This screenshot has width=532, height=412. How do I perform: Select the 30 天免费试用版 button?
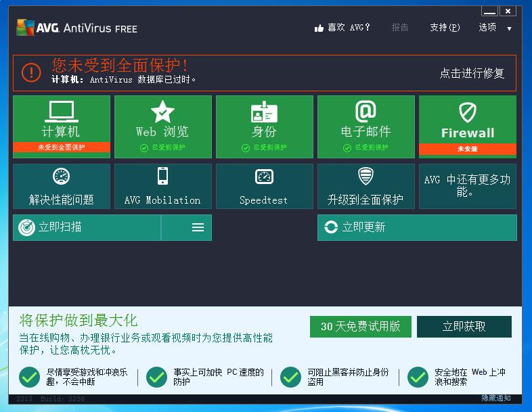(360, 327)
